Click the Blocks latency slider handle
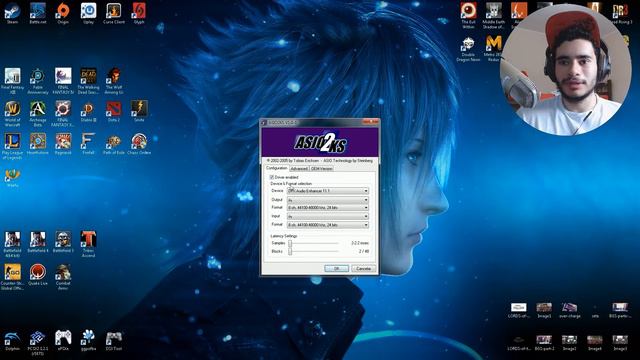This screenshot has width=640, height=360. 290,251
